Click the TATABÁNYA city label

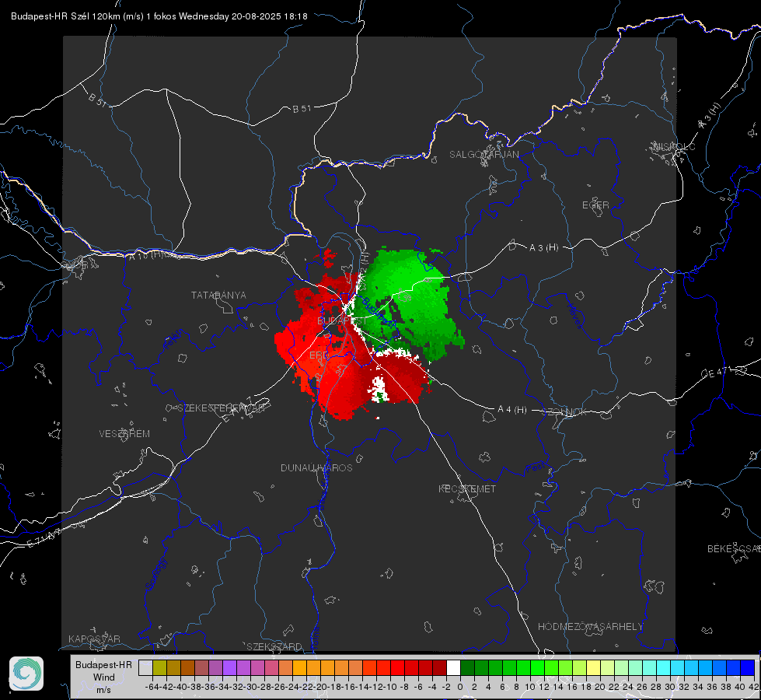point(218,295)
